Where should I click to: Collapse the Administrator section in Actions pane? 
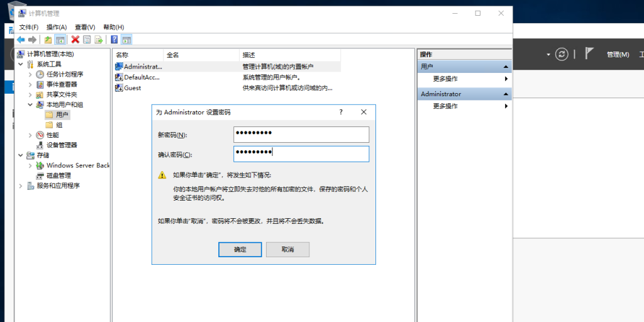tap(506, 94)
